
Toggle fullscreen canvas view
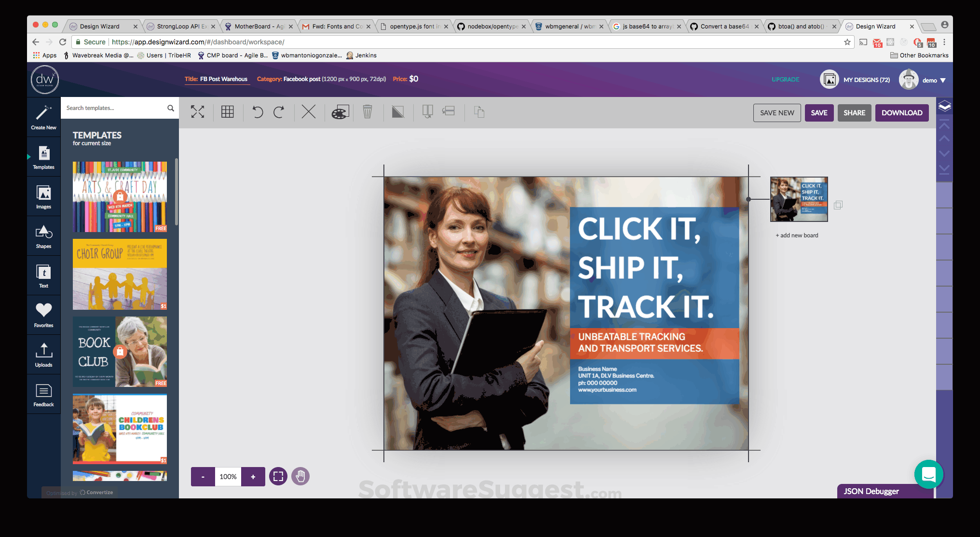click(198, 112)
